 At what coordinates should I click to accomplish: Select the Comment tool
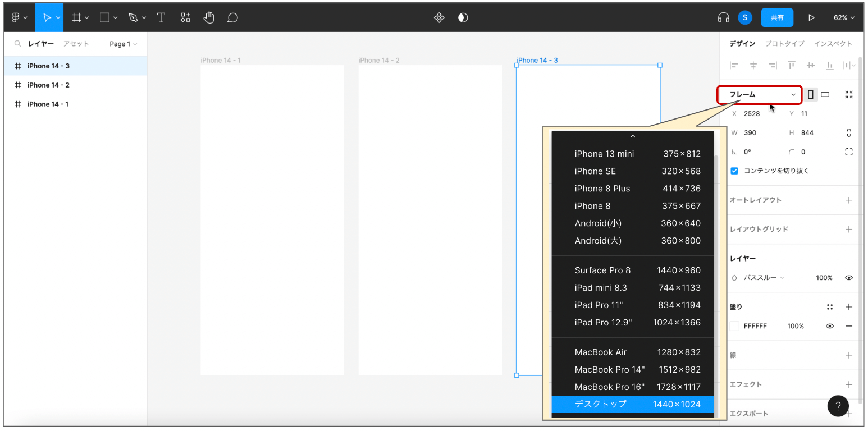(232, 17)
